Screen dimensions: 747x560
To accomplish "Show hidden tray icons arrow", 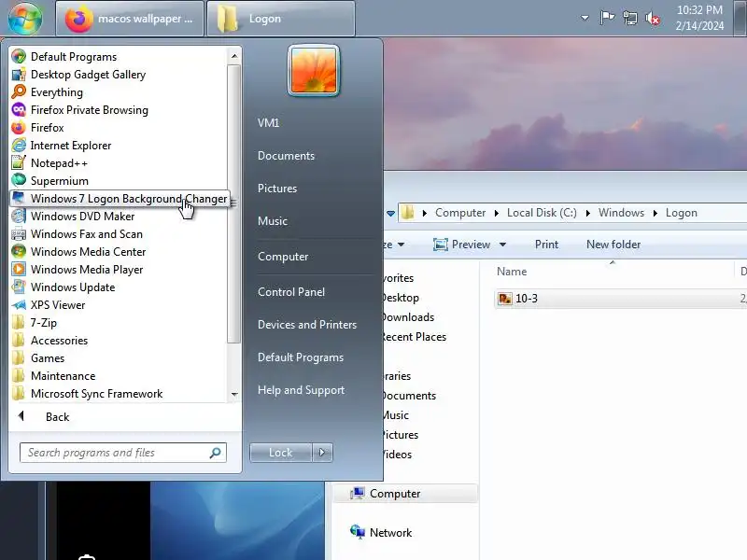I will pyautogui.click(x=585, y=18).
